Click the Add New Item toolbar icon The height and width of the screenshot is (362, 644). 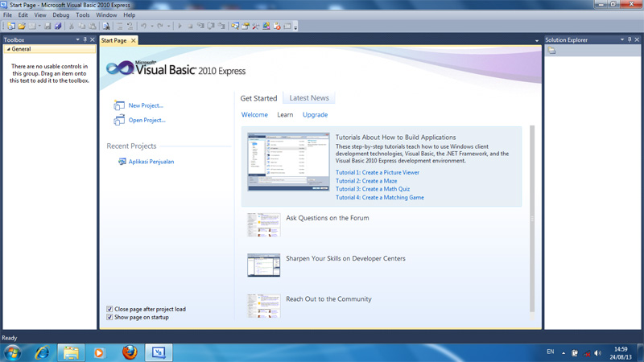pyautogui.click(x=32, y=27)
